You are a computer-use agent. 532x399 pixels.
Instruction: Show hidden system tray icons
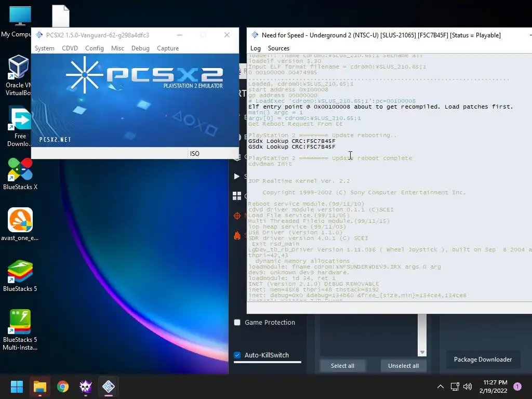tap(441, 387)
